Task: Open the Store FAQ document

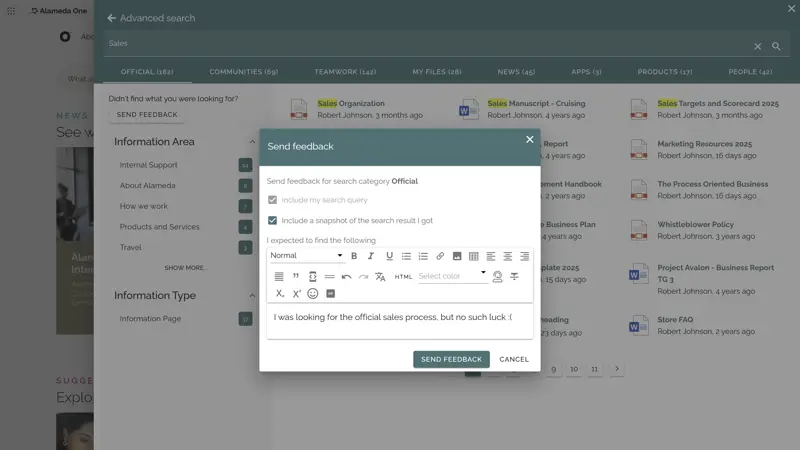Action: 675,320
